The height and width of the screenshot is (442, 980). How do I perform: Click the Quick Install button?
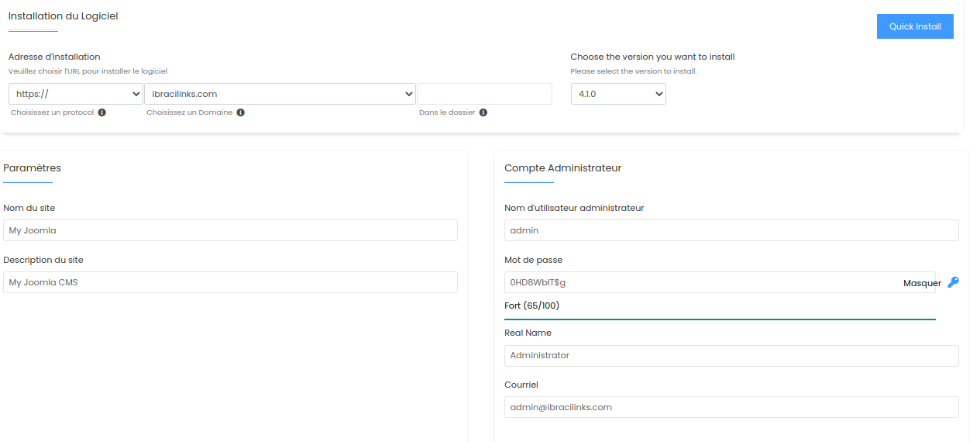915,26
